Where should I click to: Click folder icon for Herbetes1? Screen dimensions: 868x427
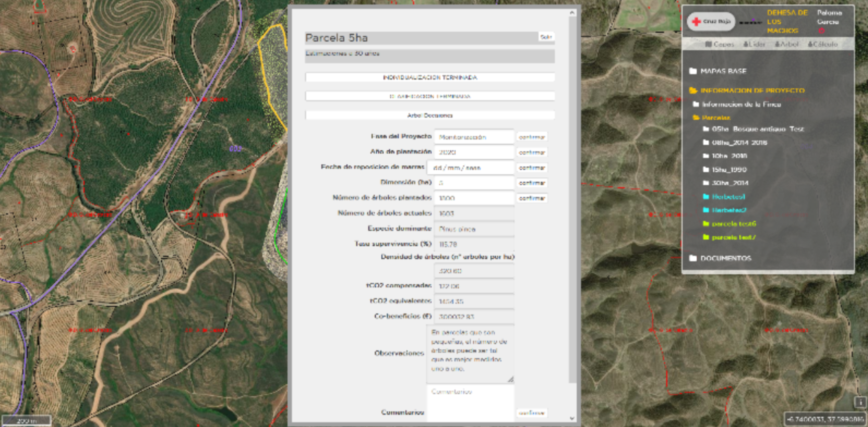pos(706,197)
